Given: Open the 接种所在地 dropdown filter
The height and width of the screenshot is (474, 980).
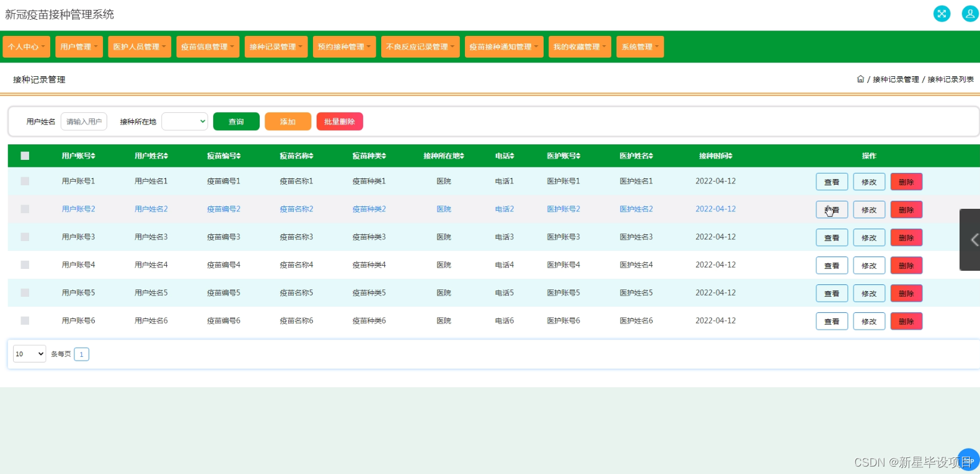Looking at the screenshot, I should (185, 121).
